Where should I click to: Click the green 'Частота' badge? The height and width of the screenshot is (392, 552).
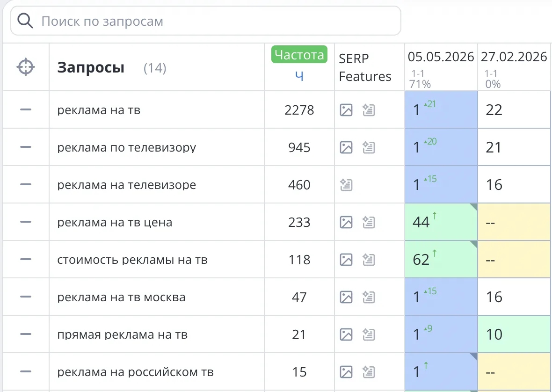click(x=299, y=55)
